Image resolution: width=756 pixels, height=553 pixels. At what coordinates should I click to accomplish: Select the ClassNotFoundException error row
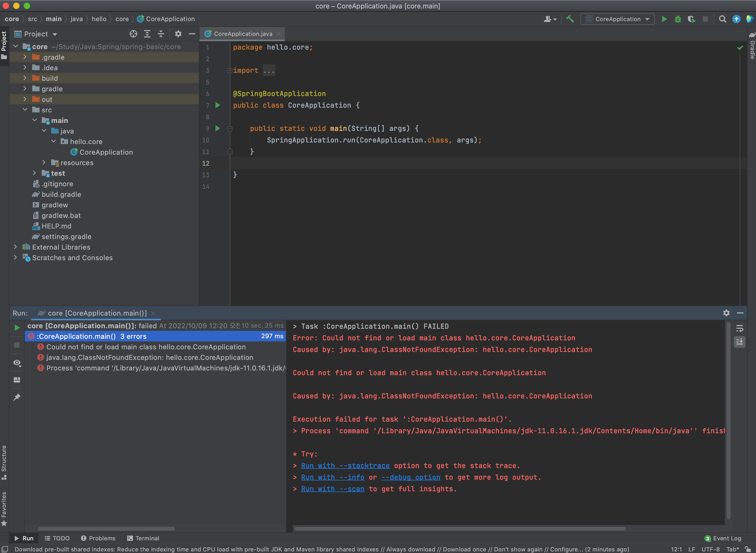[150, 357]
